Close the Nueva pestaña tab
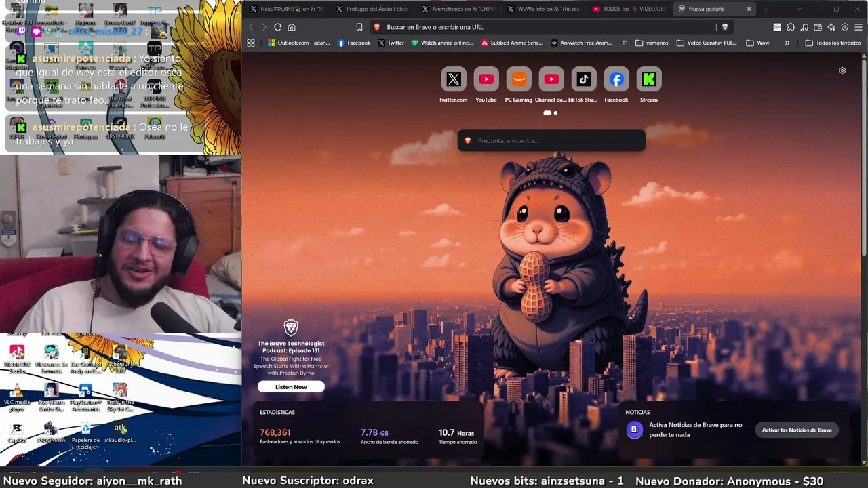Image resolution: width=868 pixels, height=488 pixels. [749, 9]
